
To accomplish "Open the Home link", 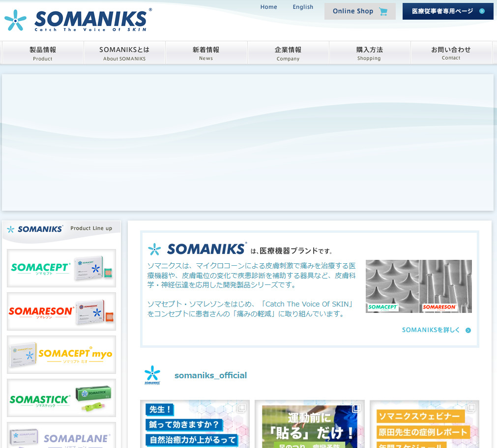I will point(268,7).
